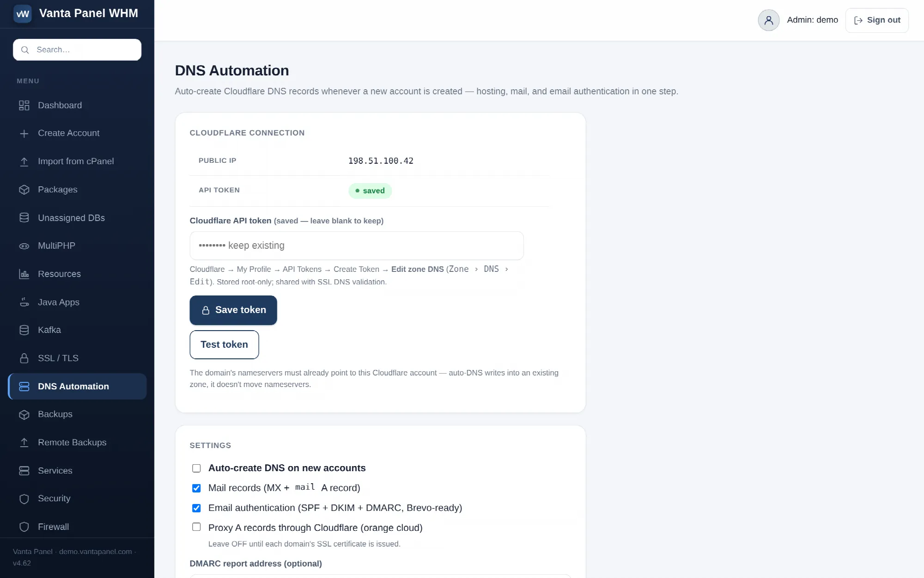Click the footer demo.vantapanel.com text
Screen dimensions: 924x578
(96, 552)
